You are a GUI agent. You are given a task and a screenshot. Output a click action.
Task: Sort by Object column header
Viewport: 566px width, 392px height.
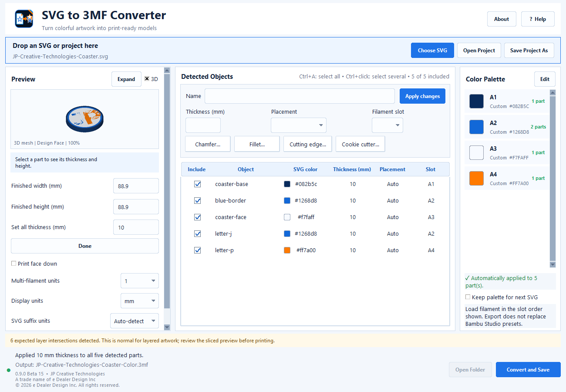(x=246, y=169)
